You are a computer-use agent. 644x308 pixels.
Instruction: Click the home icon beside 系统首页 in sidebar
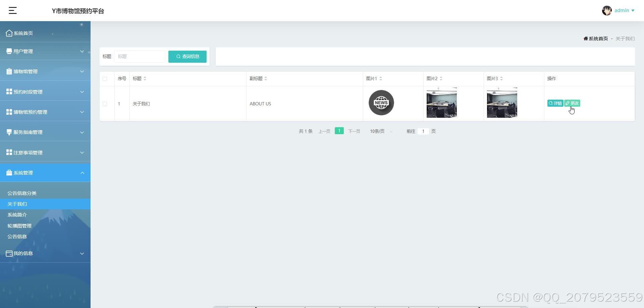[9, 33]
